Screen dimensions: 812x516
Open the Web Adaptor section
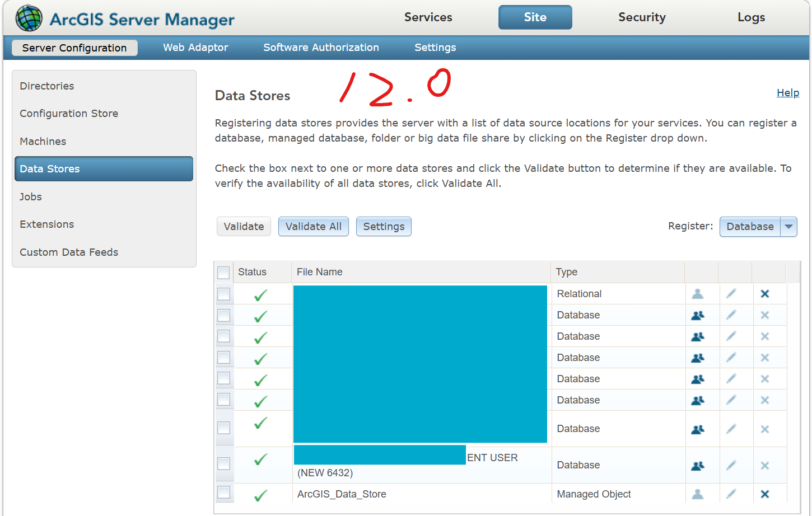point(195,48)
